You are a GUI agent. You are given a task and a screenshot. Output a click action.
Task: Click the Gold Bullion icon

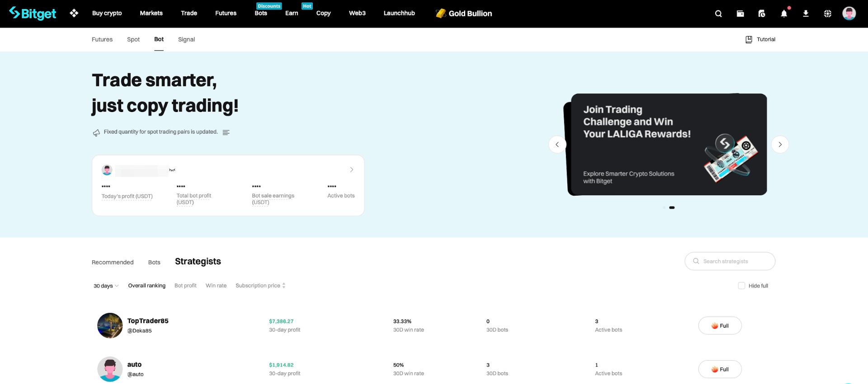pos(440,14)
